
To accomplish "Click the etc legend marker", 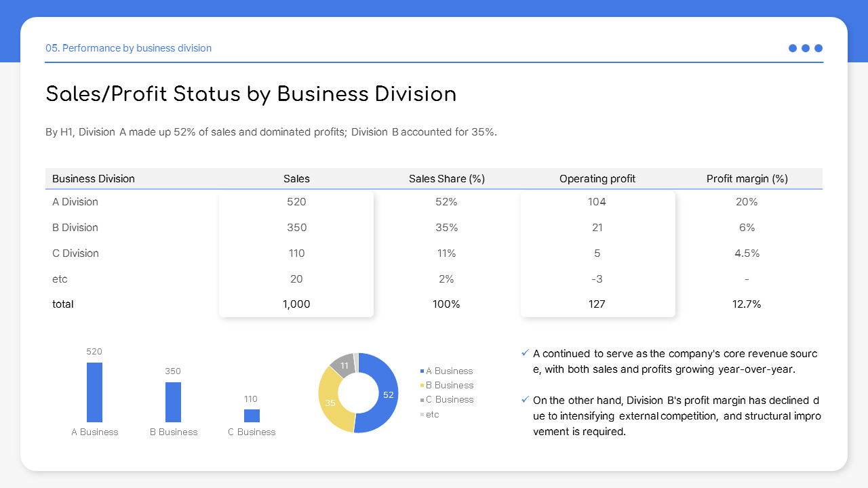I will [x=422, y=414].
